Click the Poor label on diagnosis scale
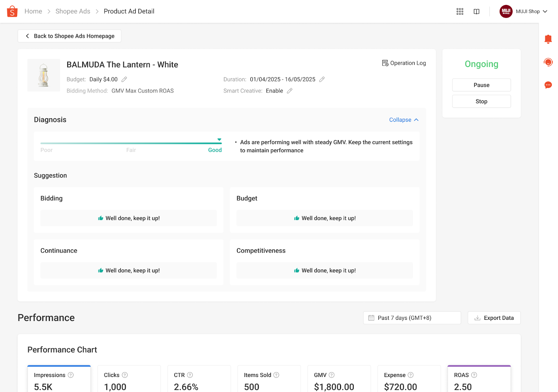The width and height of the screenshot is (558, 392). (x=46, y=150)
